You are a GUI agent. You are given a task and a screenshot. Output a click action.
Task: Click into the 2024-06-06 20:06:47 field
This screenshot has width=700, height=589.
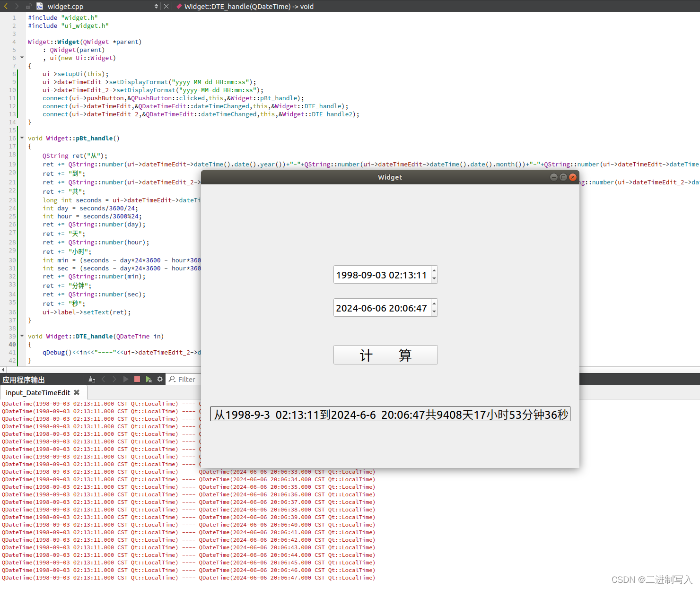pyautogui.click(x=382, y=308)
